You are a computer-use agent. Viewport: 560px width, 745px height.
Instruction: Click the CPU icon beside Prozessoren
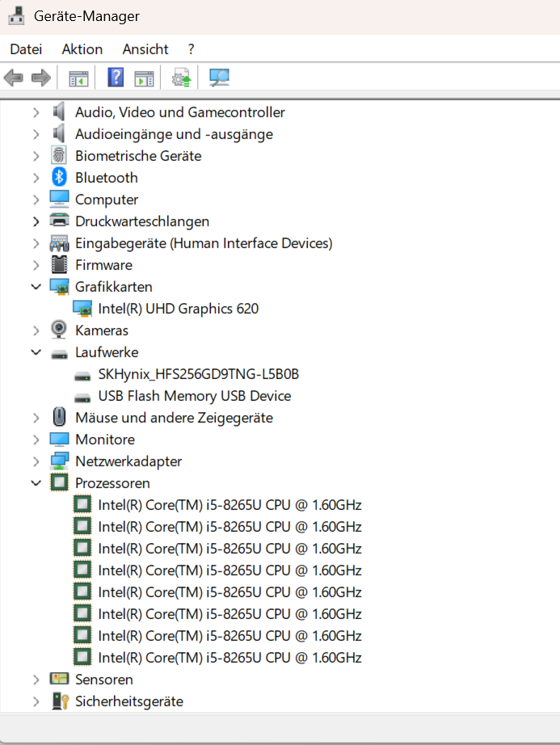click(x=59, y=482)
